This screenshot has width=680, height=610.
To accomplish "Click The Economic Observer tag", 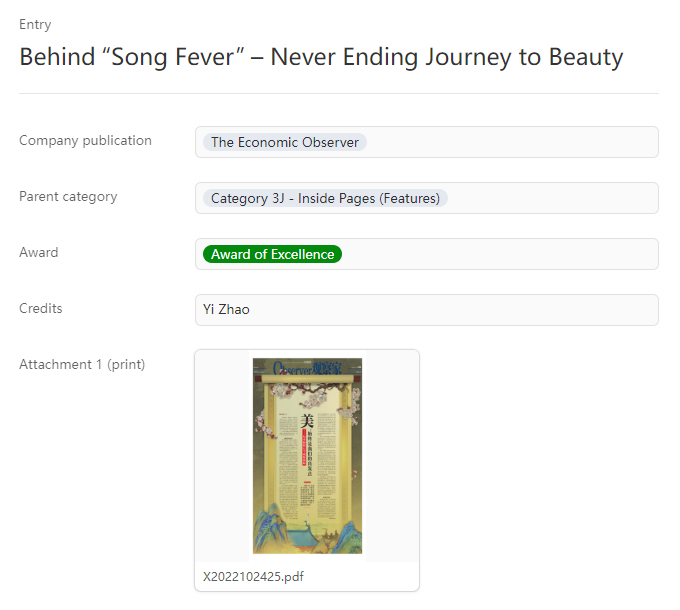I will 284,142.
